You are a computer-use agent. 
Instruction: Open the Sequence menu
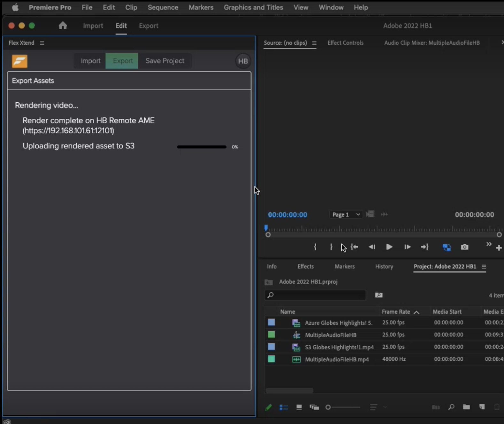click(163, 7)
